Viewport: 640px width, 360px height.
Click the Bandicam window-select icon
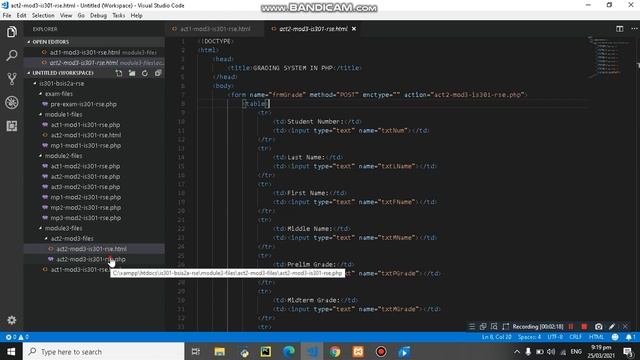coord(483,327)
